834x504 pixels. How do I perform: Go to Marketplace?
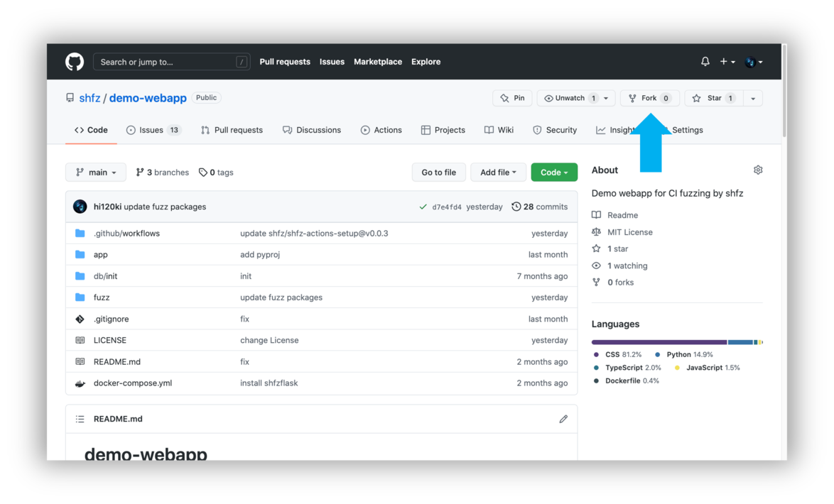click(378, 62)
